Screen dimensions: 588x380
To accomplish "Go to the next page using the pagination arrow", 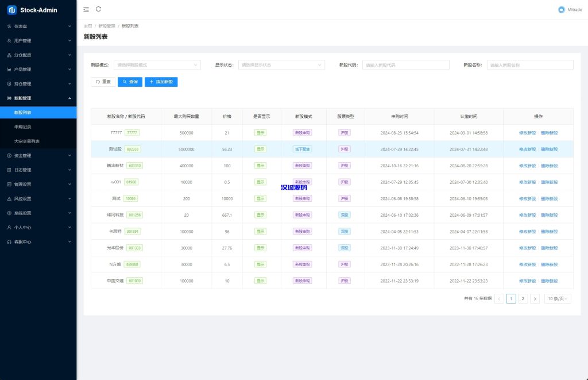I will 535,299.
